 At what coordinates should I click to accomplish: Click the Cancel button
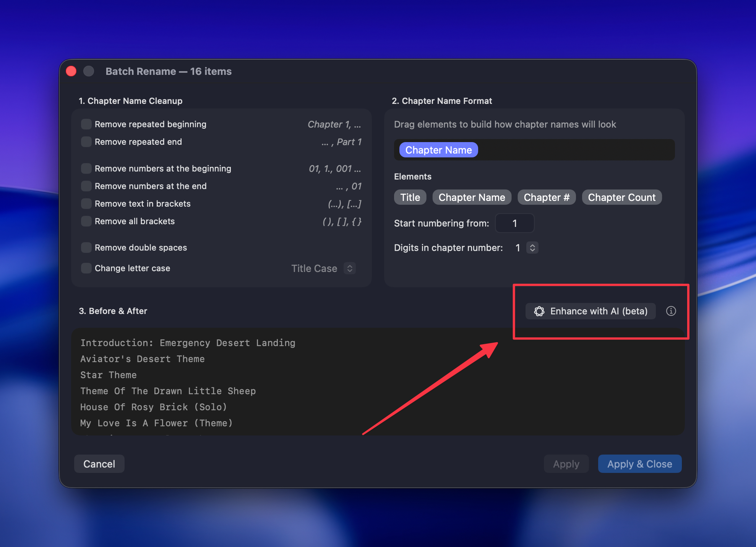99,464
